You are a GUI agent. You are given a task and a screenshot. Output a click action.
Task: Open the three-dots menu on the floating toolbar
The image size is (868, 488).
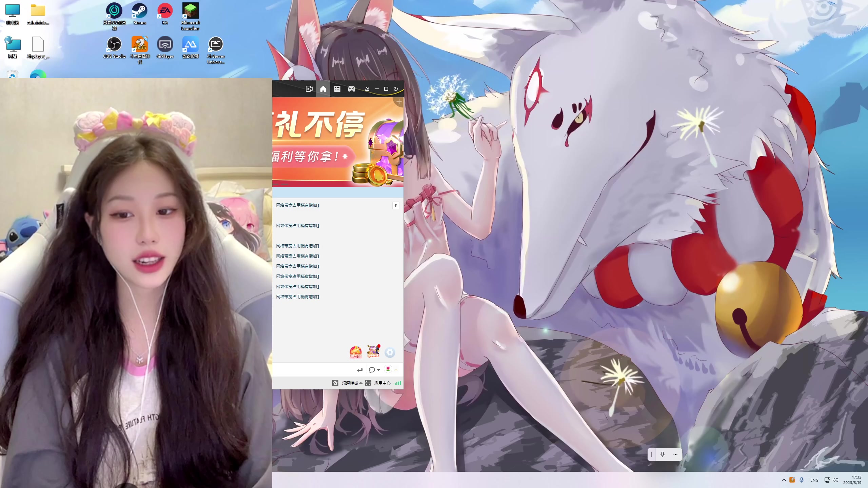pyautogui.click(x=675, y=454)
